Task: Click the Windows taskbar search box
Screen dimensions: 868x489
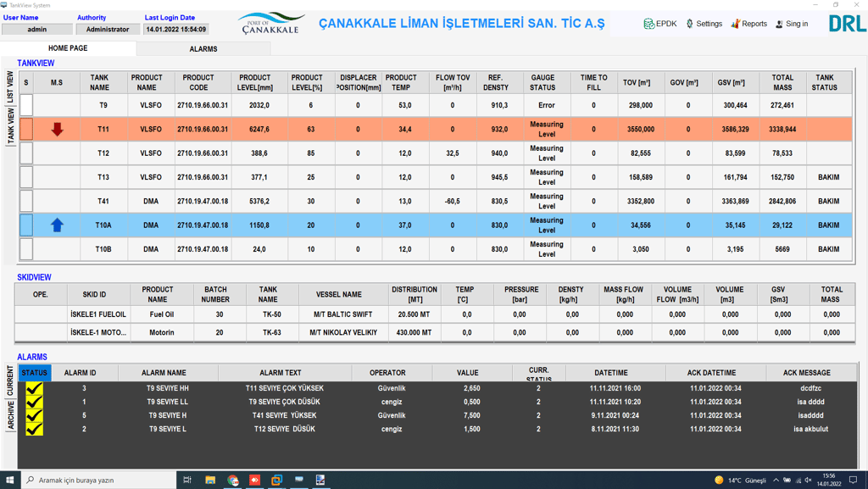Action: tap(98, 480)
